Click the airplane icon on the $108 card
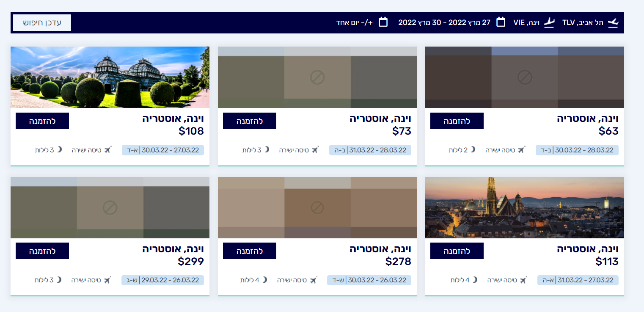 107,150
